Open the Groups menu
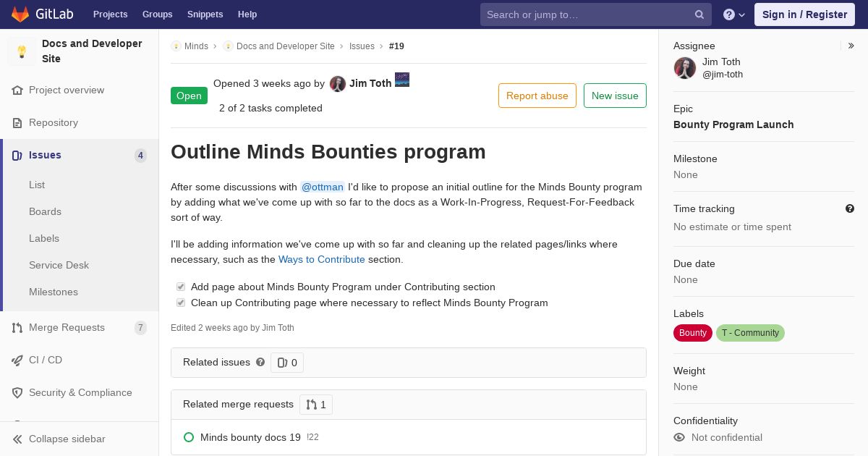868x456 pixels. pos(158,14)
